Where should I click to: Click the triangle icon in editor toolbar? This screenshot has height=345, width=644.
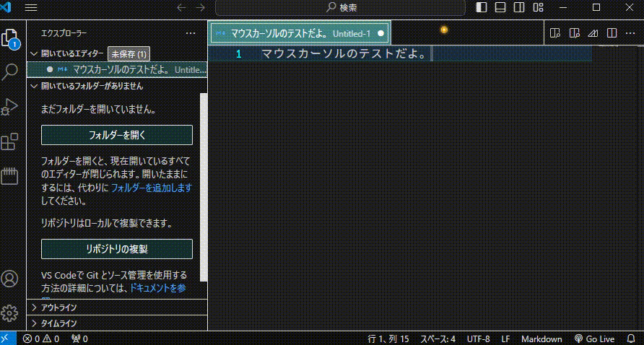[x=593, y=33]
